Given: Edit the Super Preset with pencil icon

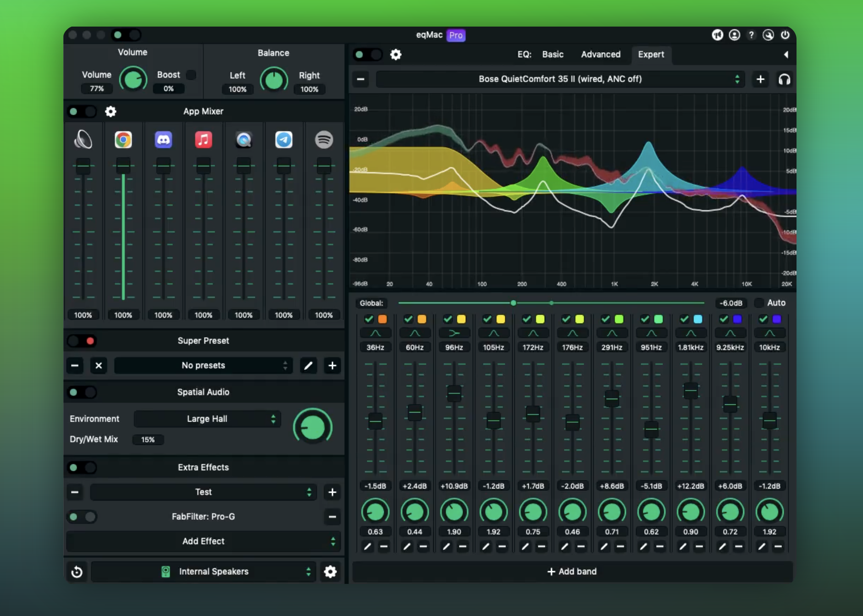Looking at the screenshot, I should pos(308,366).
